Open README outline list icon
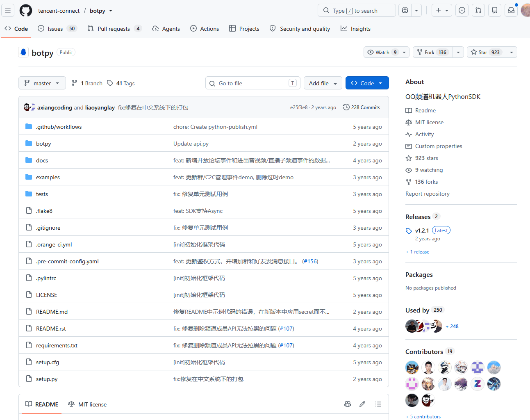Image resolution: width=530 pixels, height=420 pixels. pyautogui.click(x=378, y=404)
